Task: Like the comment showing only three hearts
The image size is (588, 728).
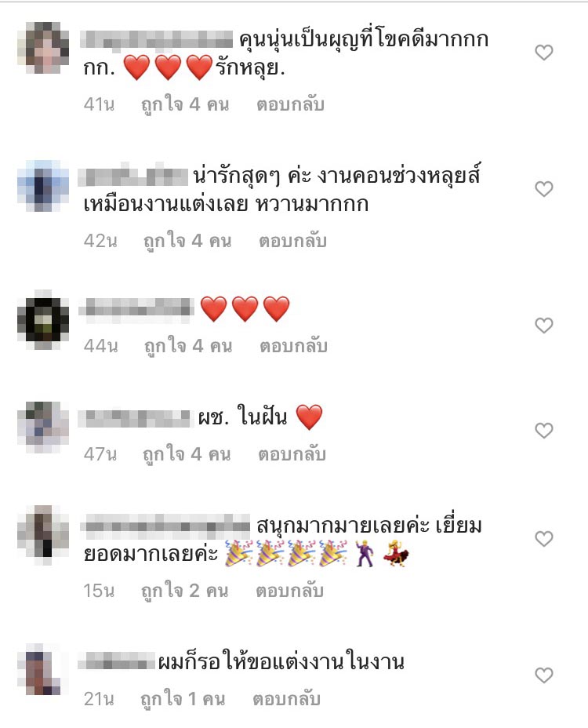Action: (544, 326)
